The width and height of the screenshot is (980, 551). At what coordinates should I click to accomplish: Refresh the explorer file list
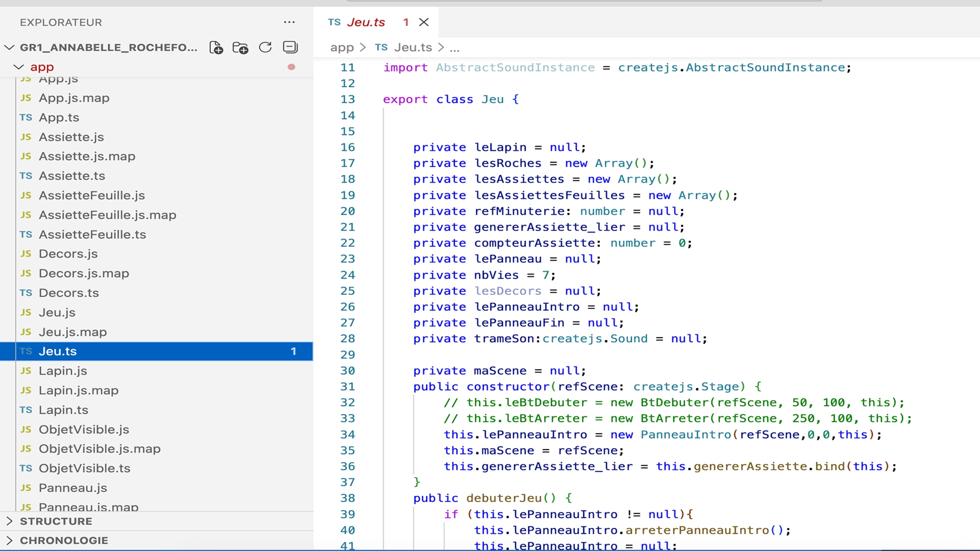tap(265, 47)
